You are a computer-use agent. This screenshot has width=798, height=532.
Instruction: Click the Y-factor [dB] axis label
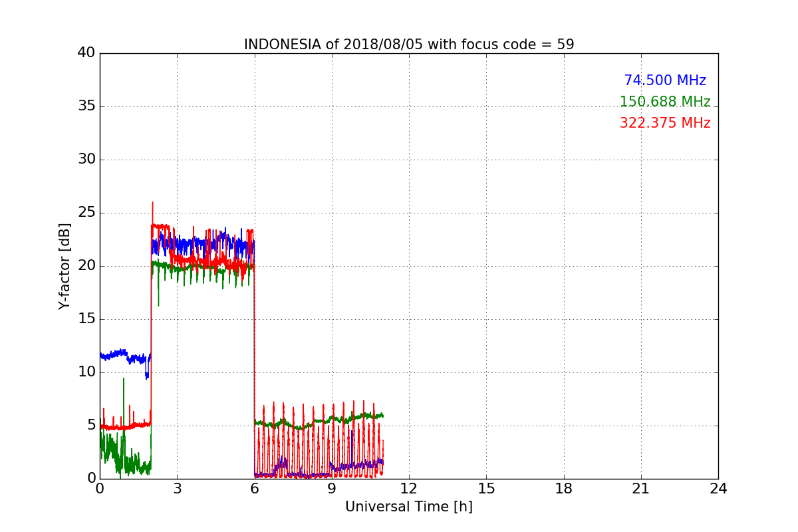[x=65, y=266]
